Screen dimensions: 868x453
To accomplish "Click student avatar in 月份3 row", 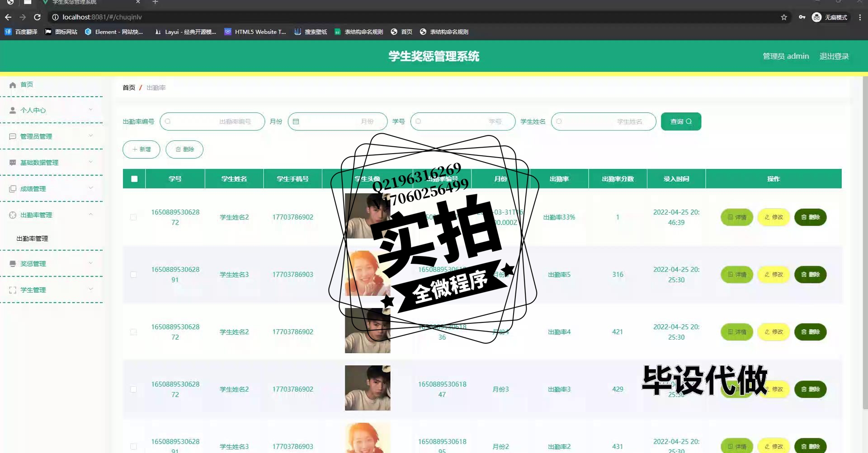I will coord(368,388).
